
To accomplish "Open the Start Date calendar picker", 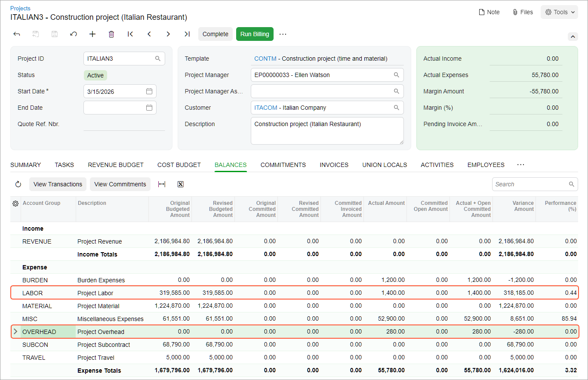I will 149,91.
